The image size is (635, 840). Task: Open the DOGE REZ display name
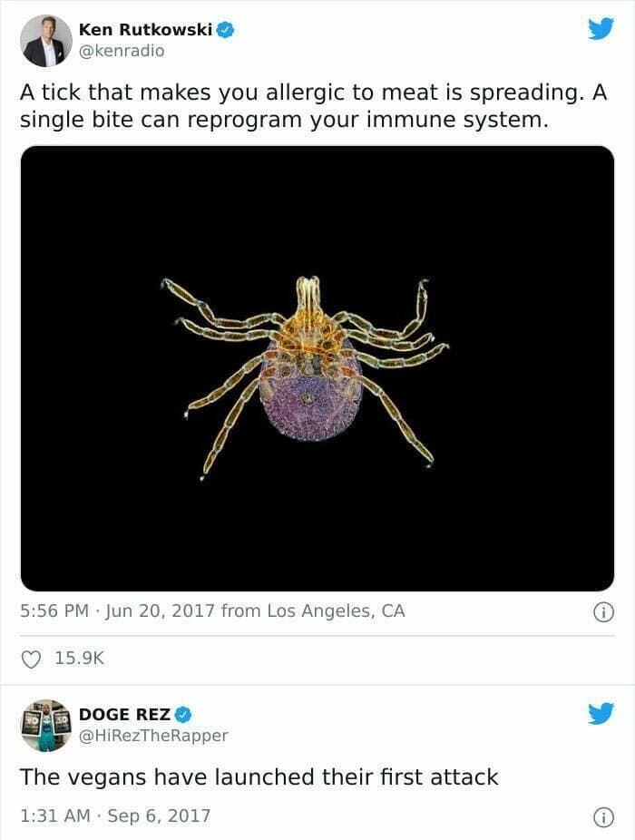point(124,714)
